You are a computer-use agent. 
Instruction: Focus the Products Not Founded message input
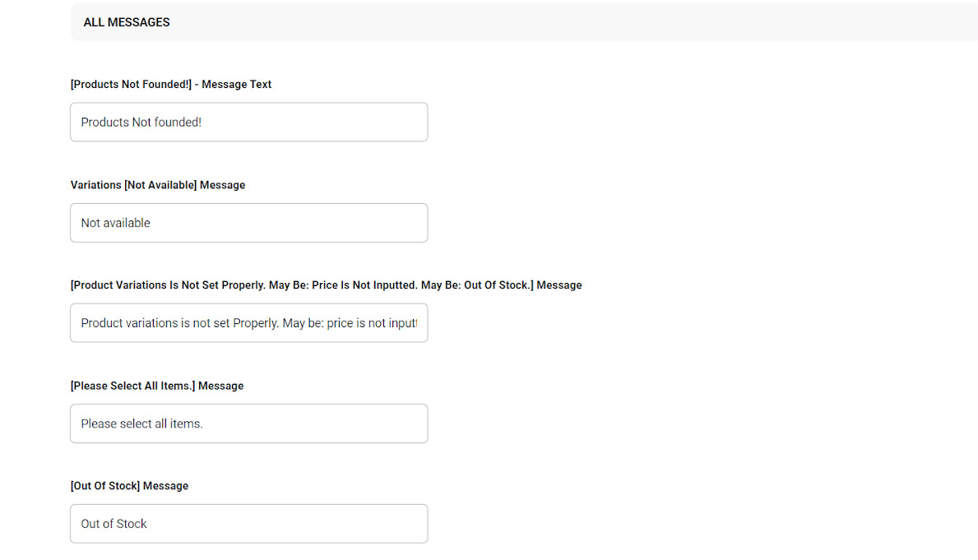point(248,122)
